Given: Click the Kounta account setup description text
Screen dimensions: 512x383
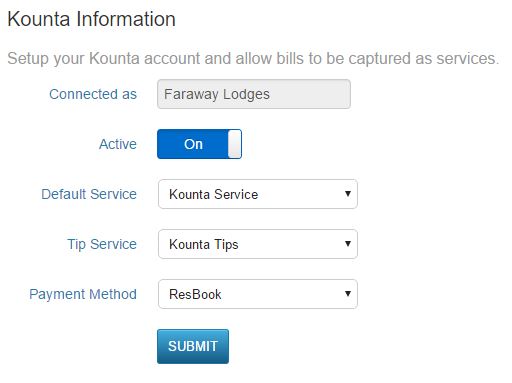Looking at the screenshot, I should point(253,59).
